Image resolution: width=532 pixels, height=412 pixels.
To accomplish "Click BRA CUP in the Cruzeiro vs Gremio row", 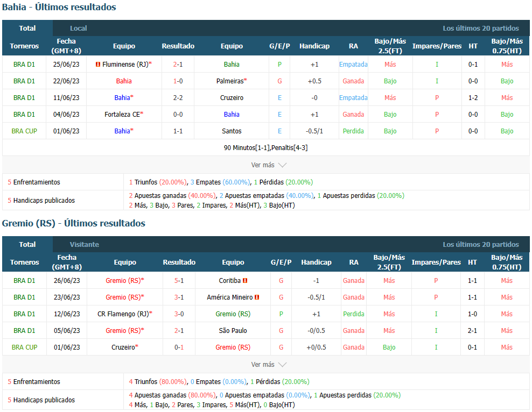I will tap(24, 347).
